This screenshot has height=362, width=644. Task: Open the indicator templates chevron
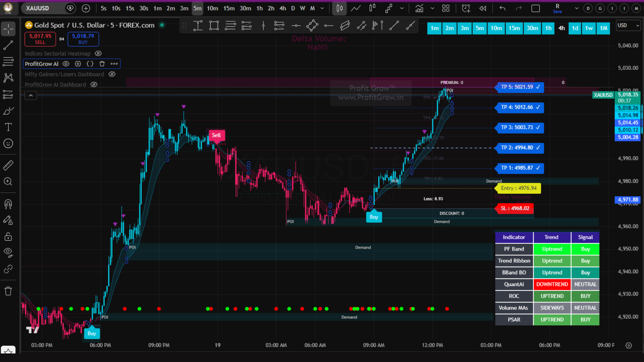[432, 8]
